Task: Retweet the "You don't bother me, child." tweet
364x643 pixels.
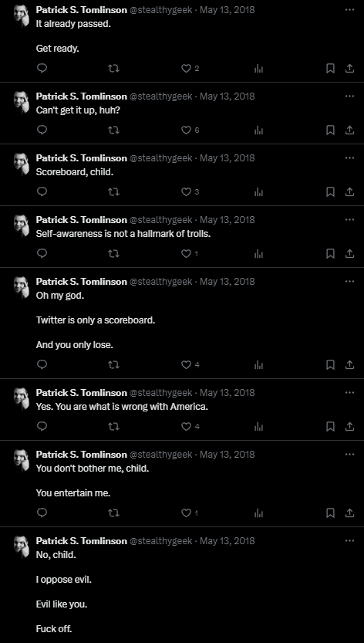Action: [x=113, y=513]
